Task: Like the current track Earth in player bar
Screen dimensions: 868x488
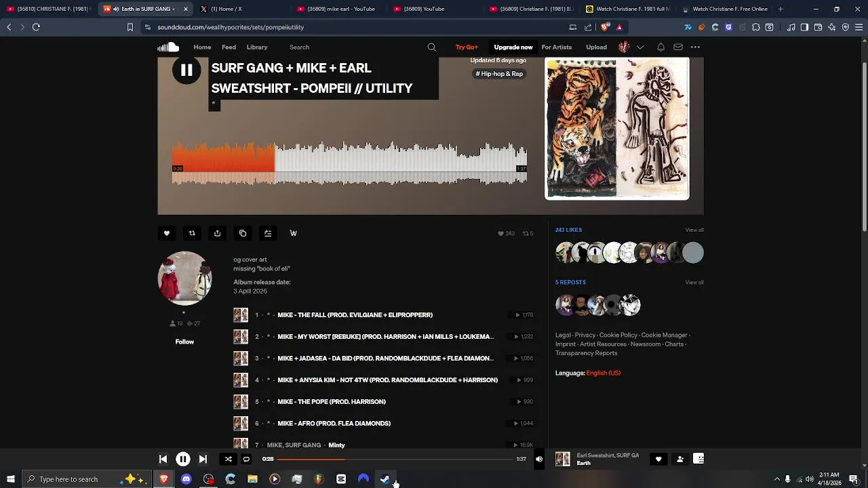Action: click(658, 459)
